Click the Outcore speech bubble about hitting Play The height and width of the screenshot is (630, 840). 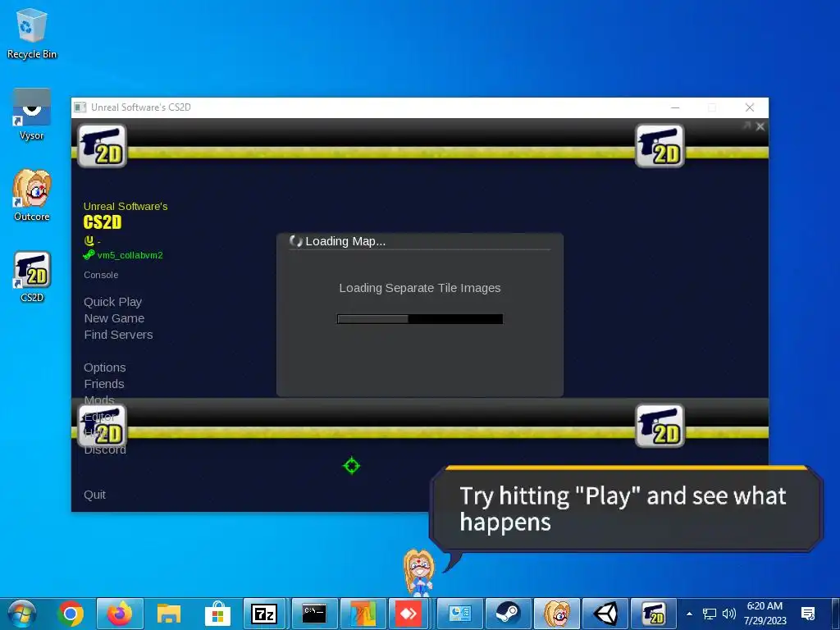626,509
